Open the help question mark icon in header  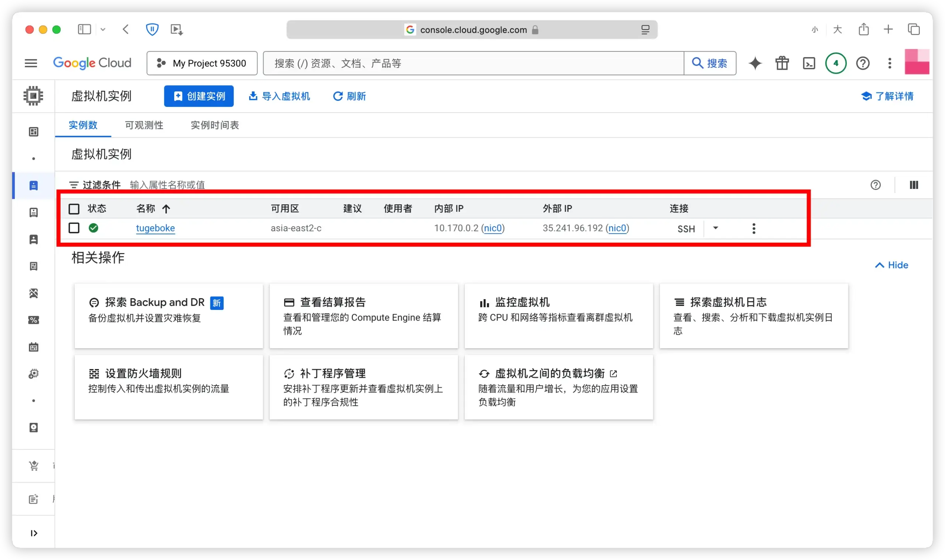(x=863, y=63)
